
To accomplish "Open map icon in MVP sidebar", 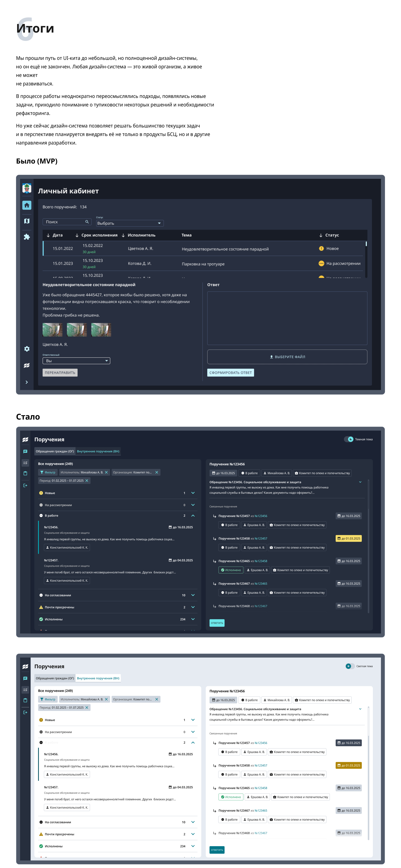I will click(x=27, y=221).
